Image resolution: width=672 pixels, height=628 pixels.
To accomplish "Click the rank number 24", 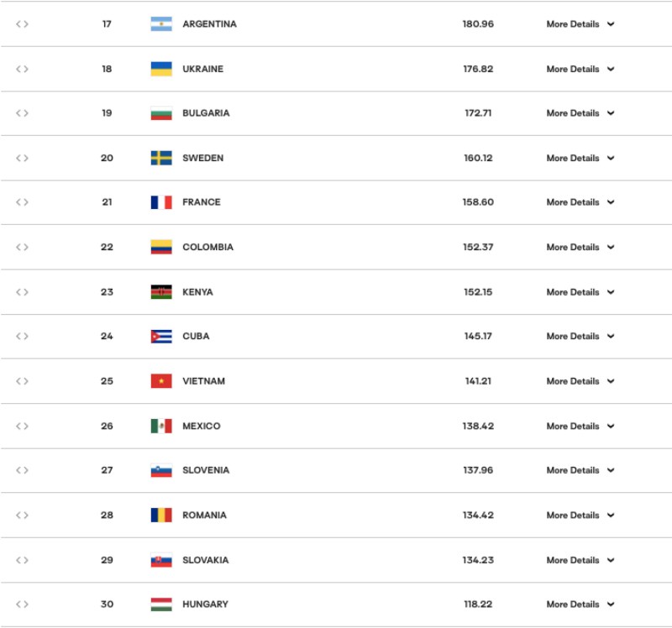I will [107, 337].
